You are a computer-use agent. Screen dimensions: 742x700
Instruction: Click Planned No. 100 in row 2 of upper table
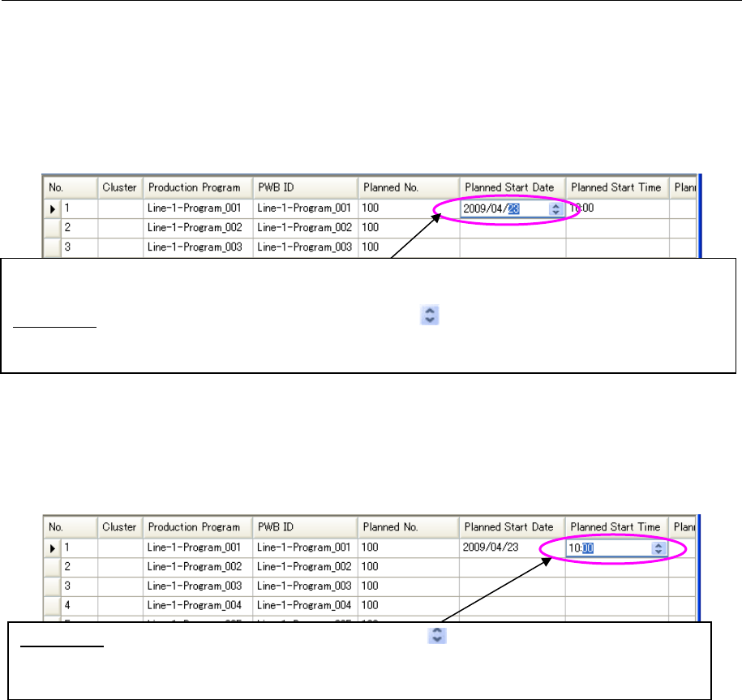pyautogui.click(x=409, y=228)
